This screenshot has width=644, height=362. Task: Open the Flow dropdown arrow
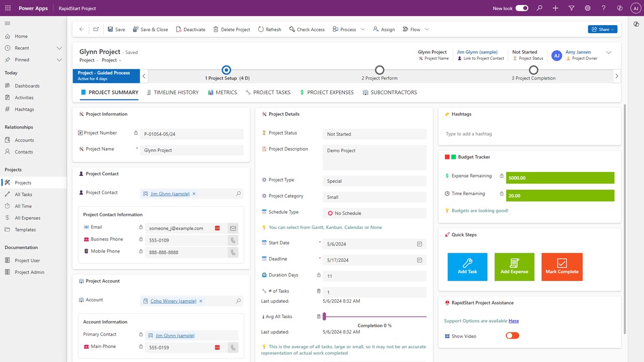427,29
